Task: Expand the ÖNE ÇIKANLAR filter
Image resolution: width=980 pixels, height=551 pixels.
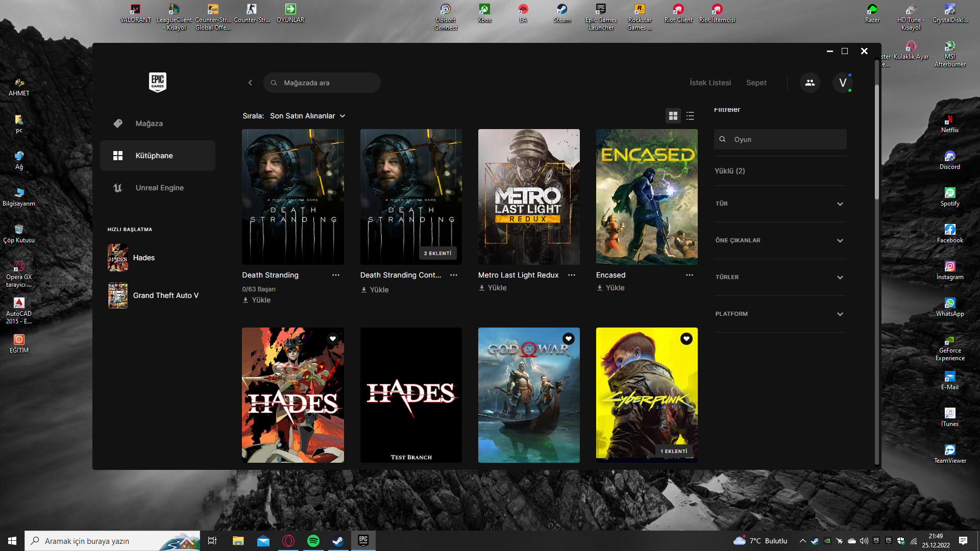Action: pos(780,241)
